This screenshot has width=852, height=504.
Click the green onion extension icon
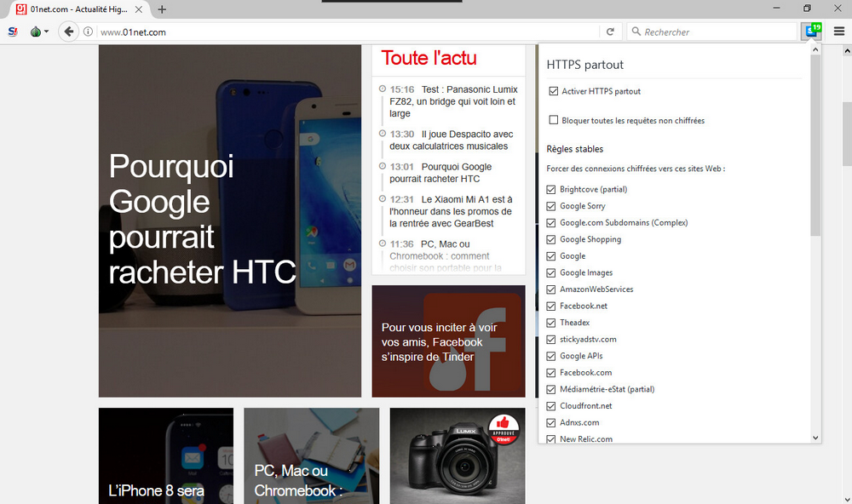click(x=35, y=32)
